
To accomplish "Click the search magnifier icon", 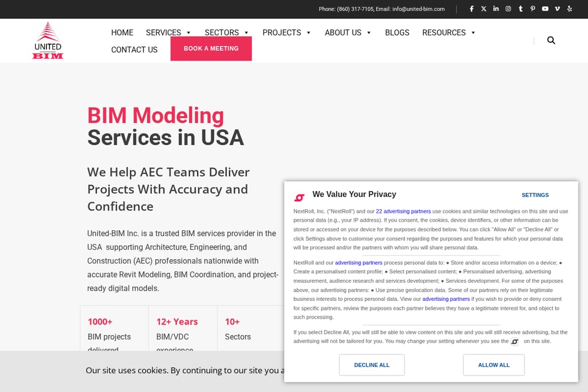I will pos(551,40).
